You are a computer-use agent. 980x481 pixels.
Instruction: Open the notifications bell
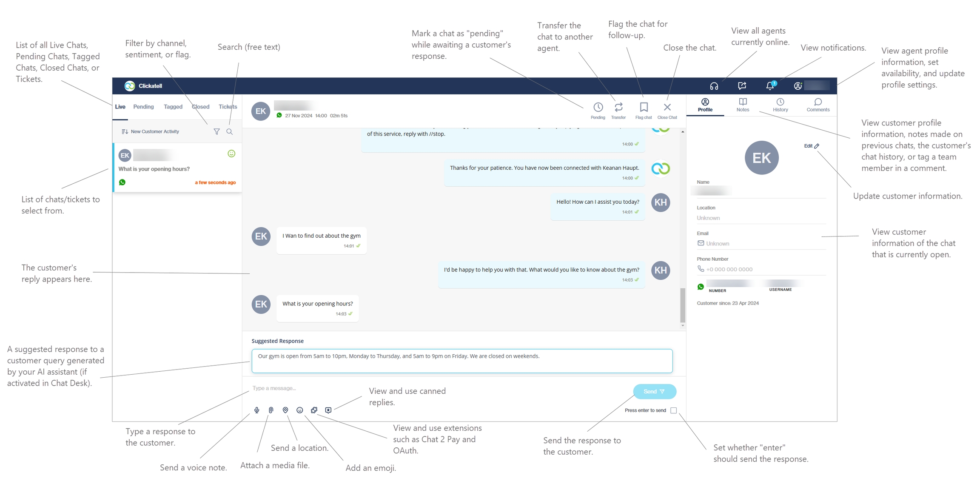770,86
